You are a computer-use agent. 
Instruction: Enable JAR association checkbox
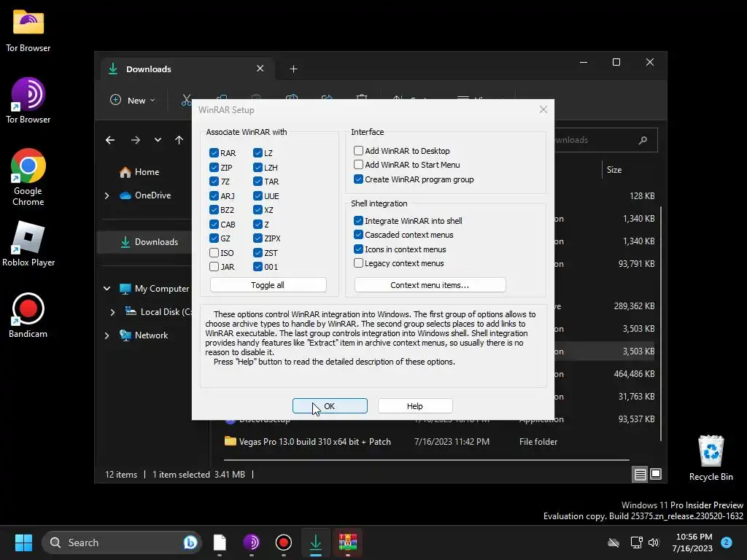[x=214, y=267]
